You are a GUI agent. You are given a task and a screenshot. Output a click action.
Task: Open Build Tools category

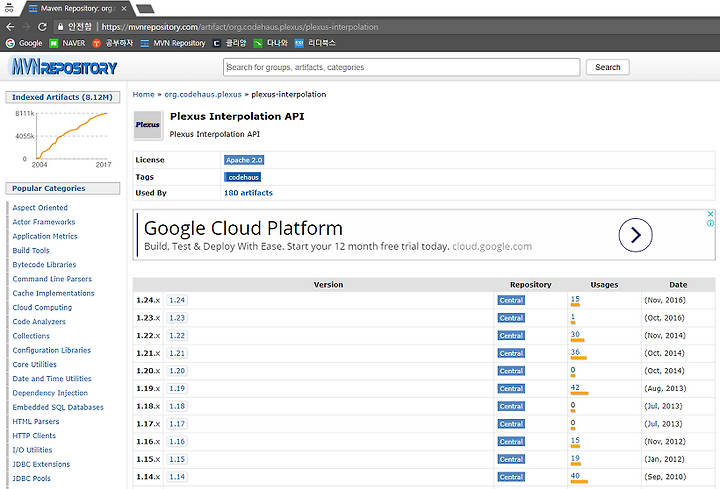pos(31,250)
